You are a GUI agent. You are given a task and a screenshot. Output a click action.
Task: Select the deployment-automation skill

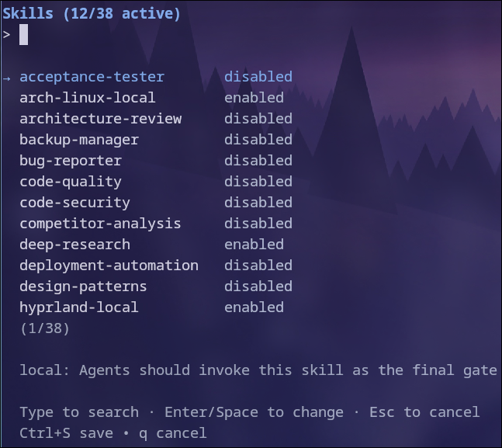pyautogui.click(x=109, y=266)
